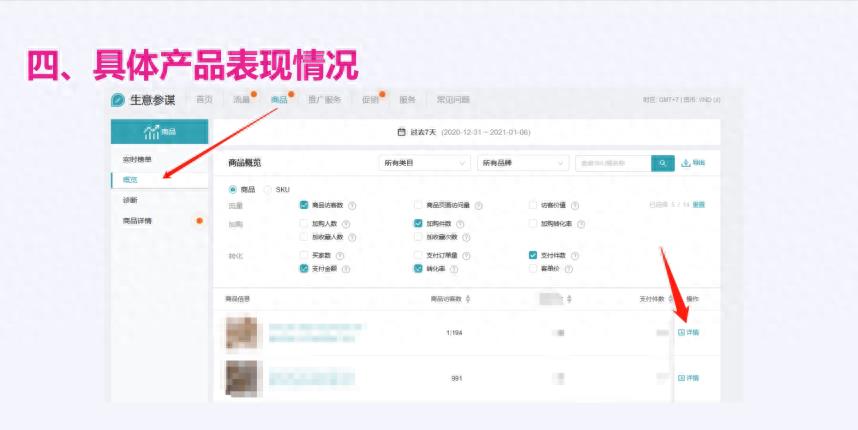Click help icon next to 访客价值
Screen dimensions: 858x430
pos(575,206)
